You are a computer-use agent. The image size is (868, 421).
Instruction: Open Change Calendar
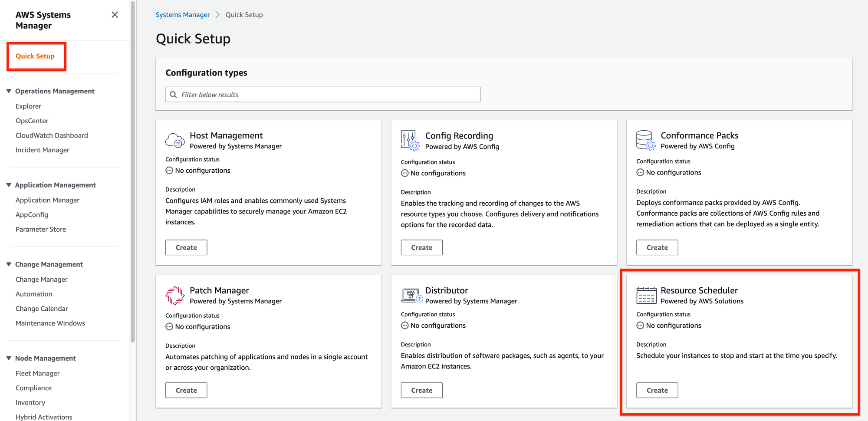(42, 309)
